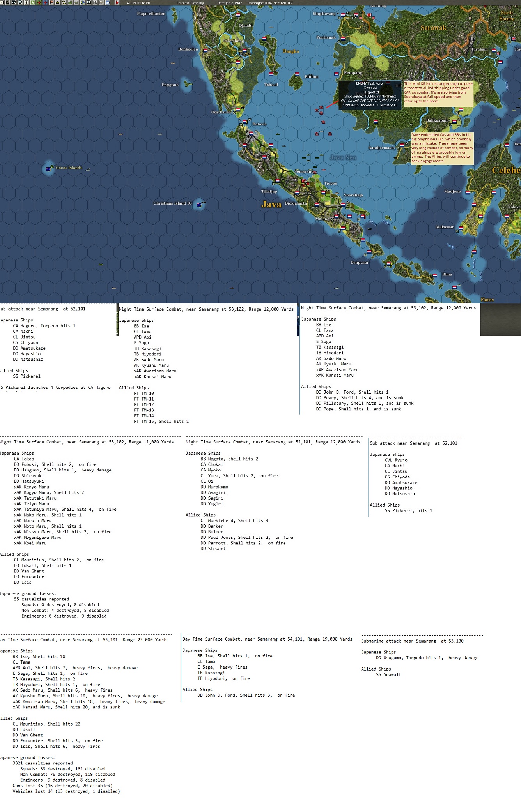Open the yellow ship silhouette toolbar icon

point(58,2)
